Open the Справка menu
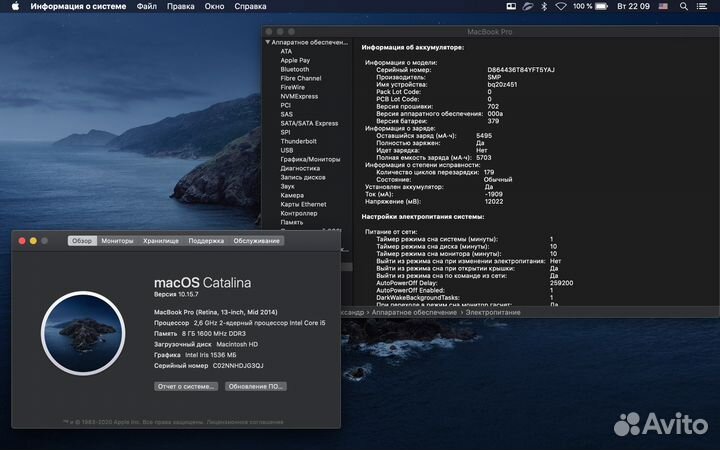Image resolution: width=720 pixels, height=450 pixels. 249,6
